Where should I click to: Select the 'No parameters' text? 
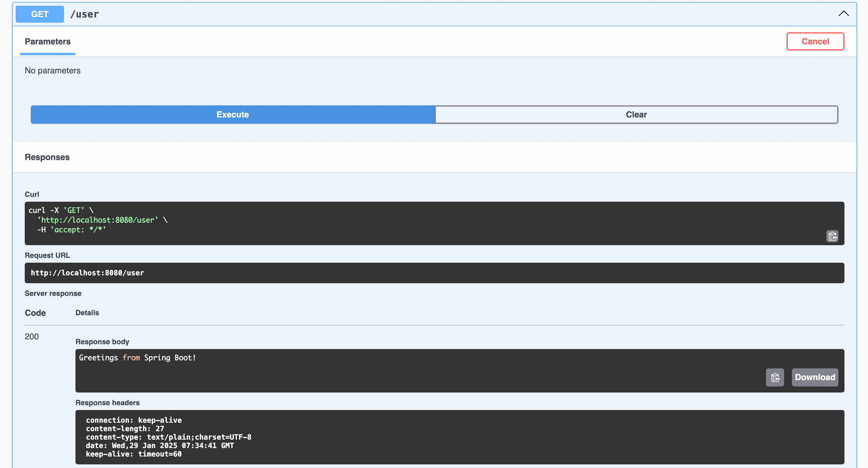pos(53,70)
